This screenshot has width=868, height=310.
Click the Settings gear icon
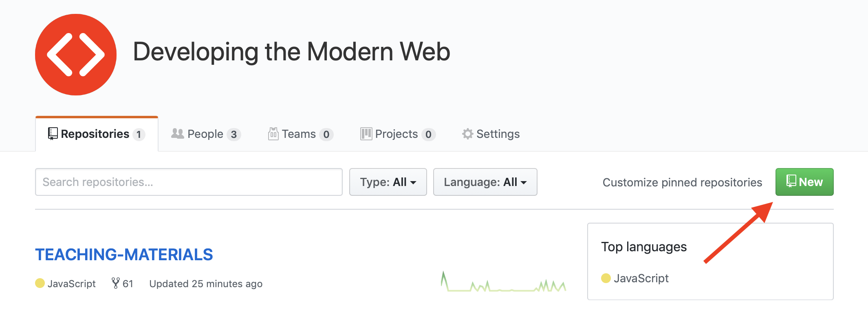click(468, 134)
